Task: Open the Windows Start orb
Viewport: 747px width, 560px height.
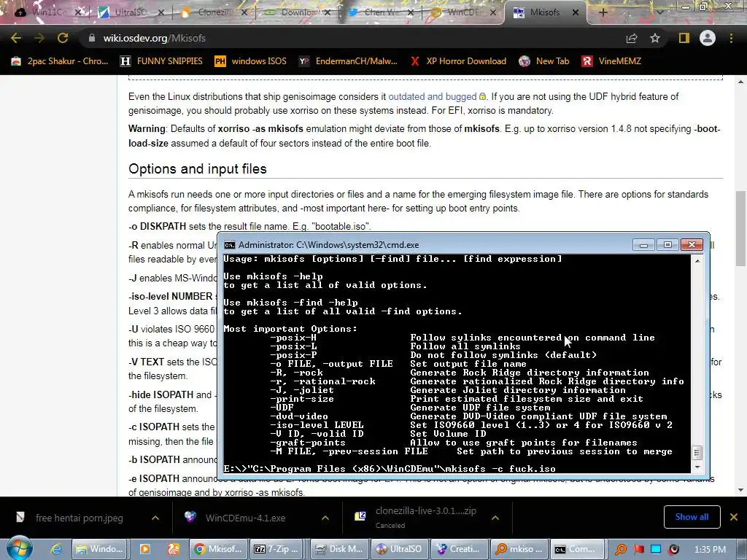Action: (x=20, y=548)
